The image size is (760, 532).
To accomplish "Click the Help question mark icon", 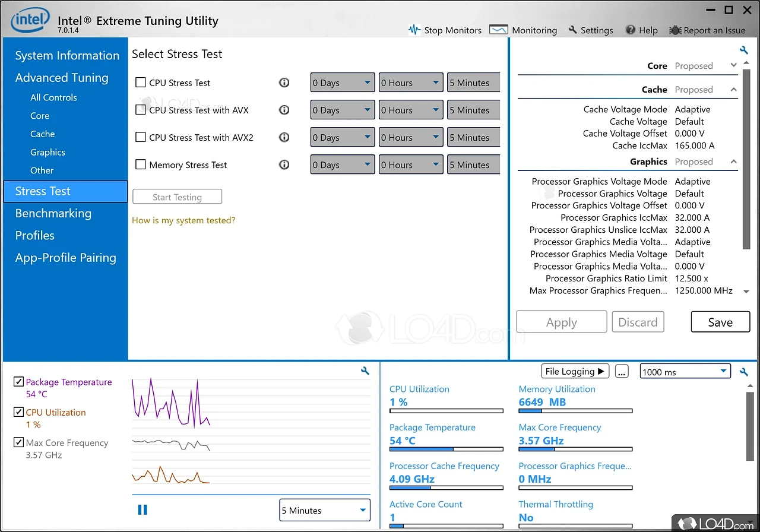I will 630,30.
